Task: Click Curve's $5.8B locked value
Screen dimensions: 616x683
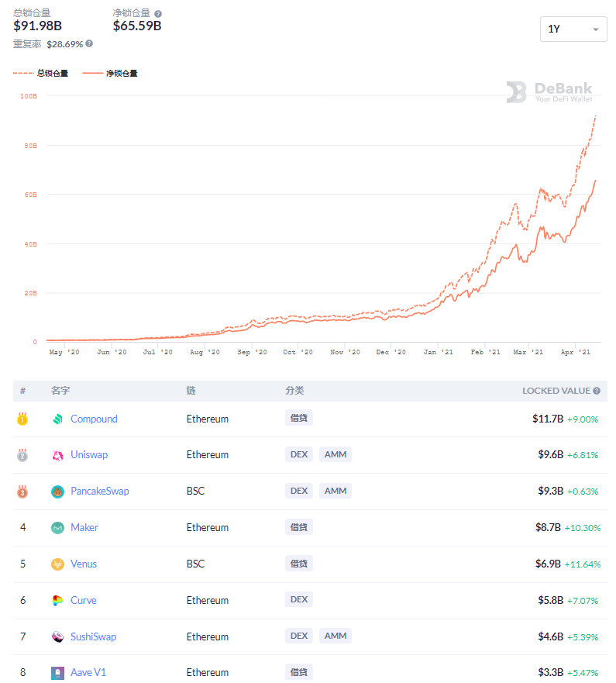Action: [551, 600]
